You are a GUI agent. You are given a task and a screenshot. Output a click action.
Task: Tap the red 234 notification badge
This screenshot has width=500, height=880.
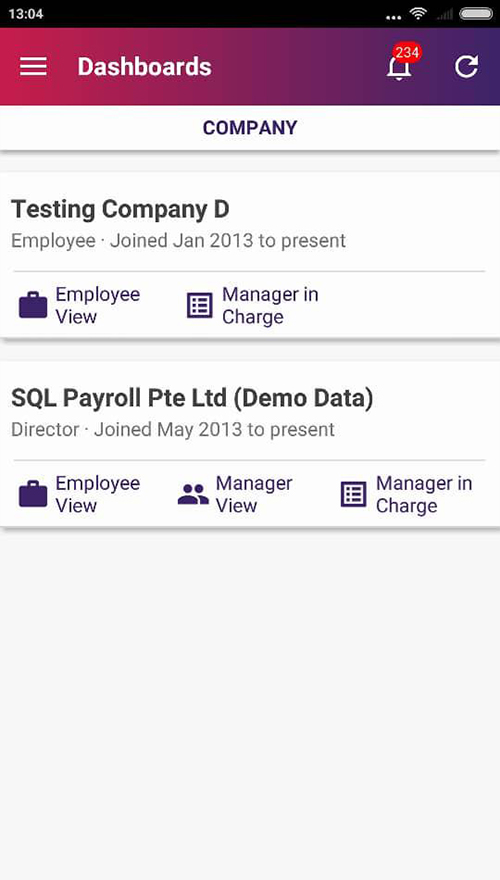pyautogui.click(x=406, y=53)
